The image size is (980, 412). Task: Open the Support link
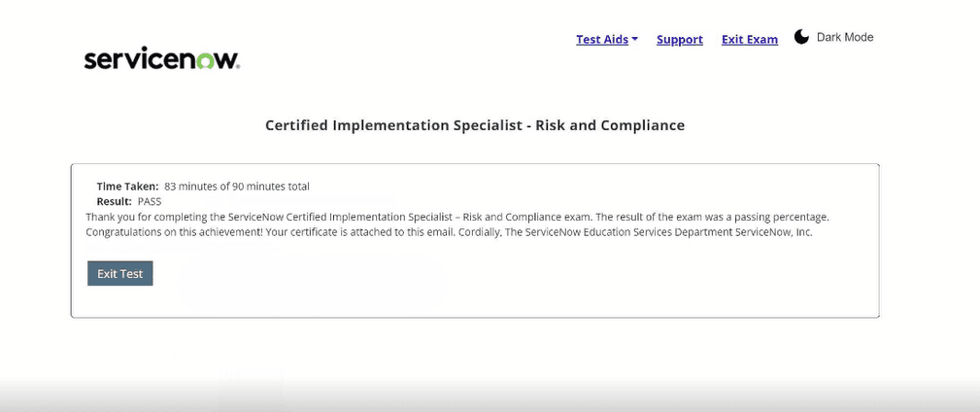tap(680, 40)
